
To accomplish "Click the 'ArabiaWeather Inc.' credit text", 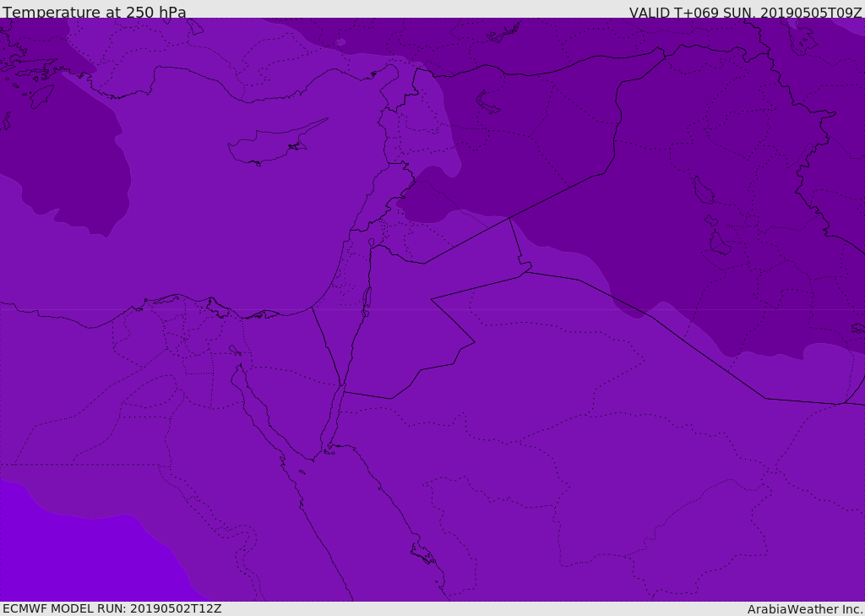I will tap(805, 609).
